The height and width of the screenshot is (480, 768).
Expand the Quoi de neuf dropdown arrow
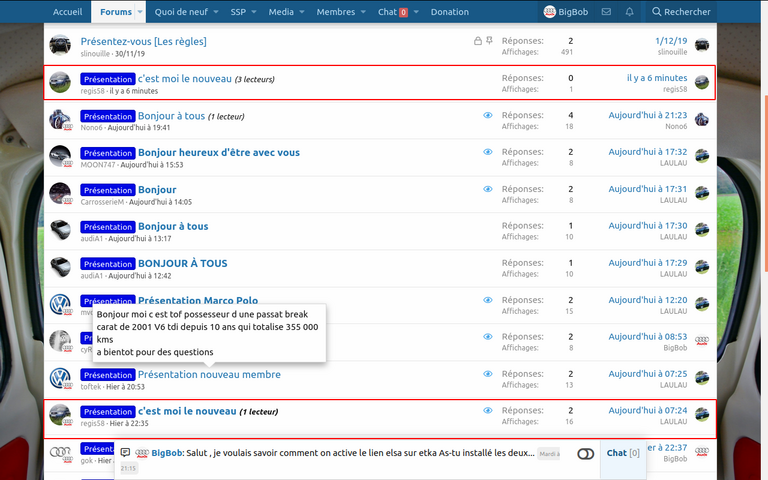point(216,12)
